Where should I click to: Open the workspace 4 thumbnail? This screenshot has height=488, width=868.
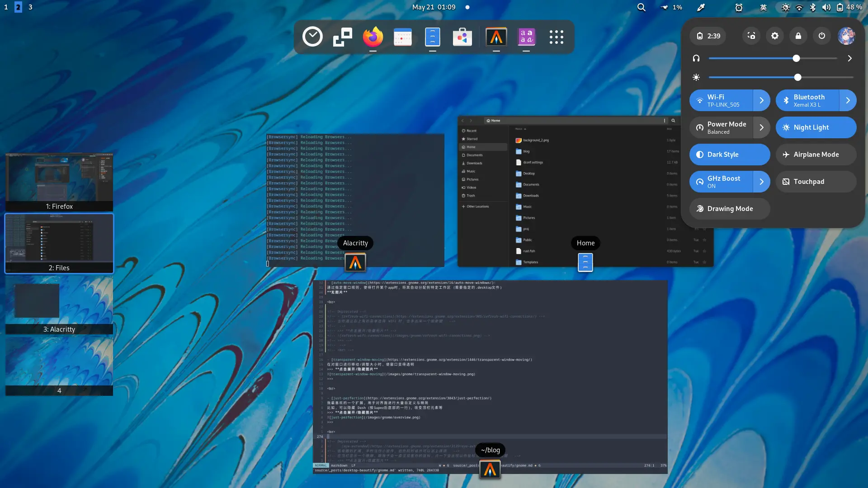click(59, 366)
